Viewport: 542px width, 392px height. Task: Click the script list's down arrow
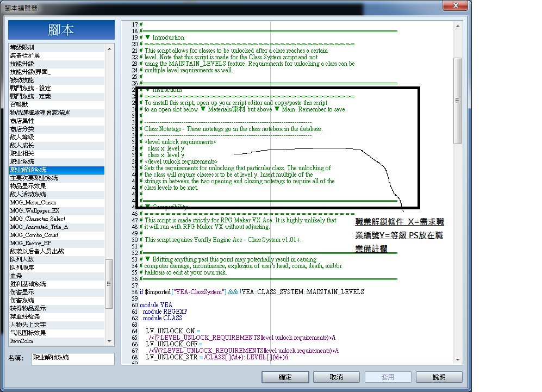109,341
